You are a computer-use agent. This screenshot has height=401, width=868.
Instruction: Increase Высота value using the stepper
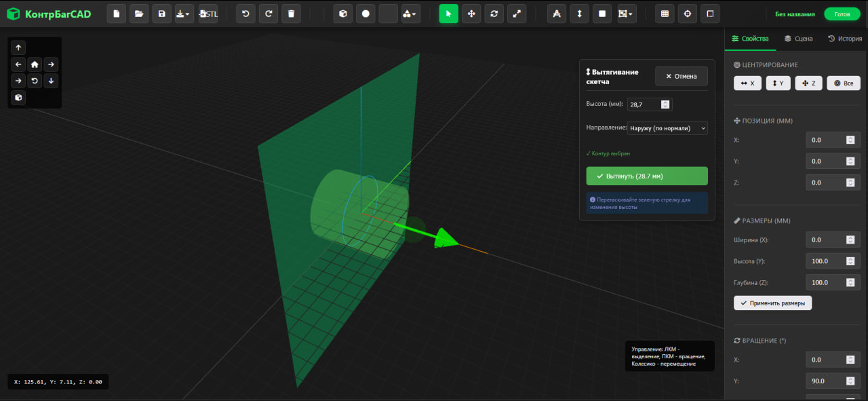(x=665, y=102)
